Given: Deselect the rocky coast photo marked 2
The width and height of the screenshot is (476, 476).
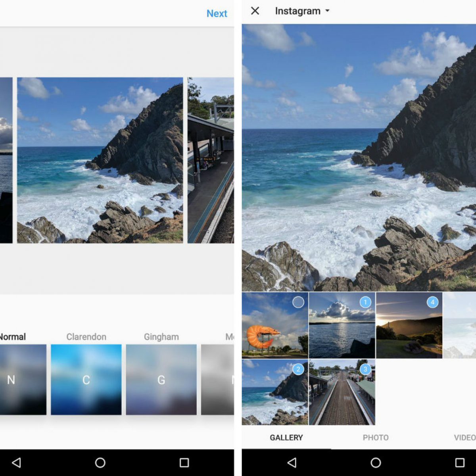Looking at the screenshot, I should [298, 369].
